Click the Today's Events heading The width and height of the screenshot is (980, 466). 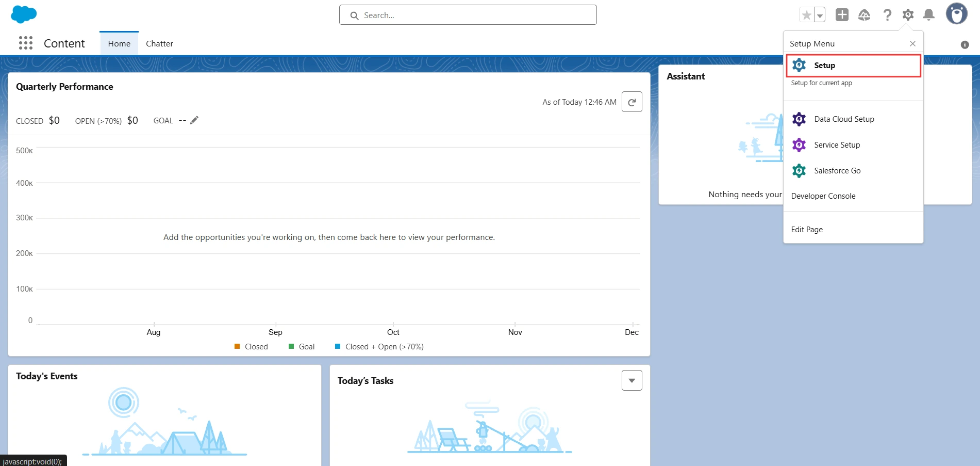tap(47, 376)
